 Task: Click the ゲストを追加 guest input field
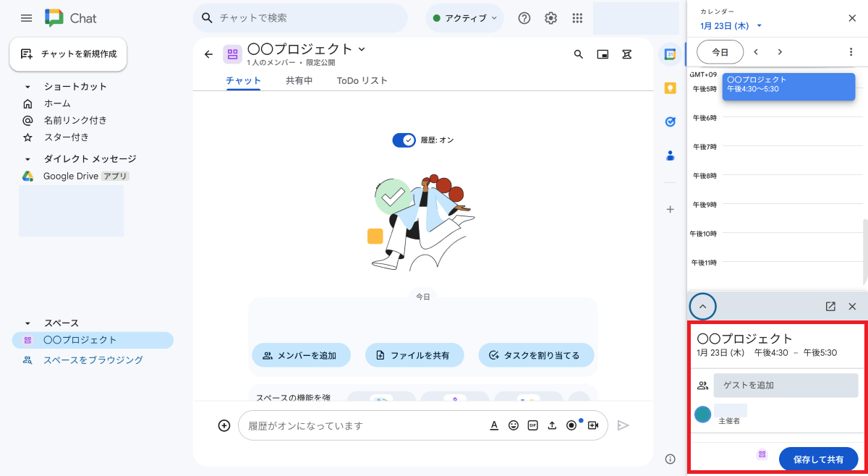pos(786,385)
